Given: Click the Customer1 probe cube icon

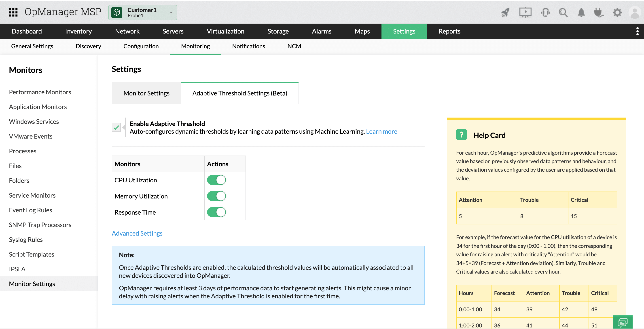Looking at the screenshot, I should [117, 12].
